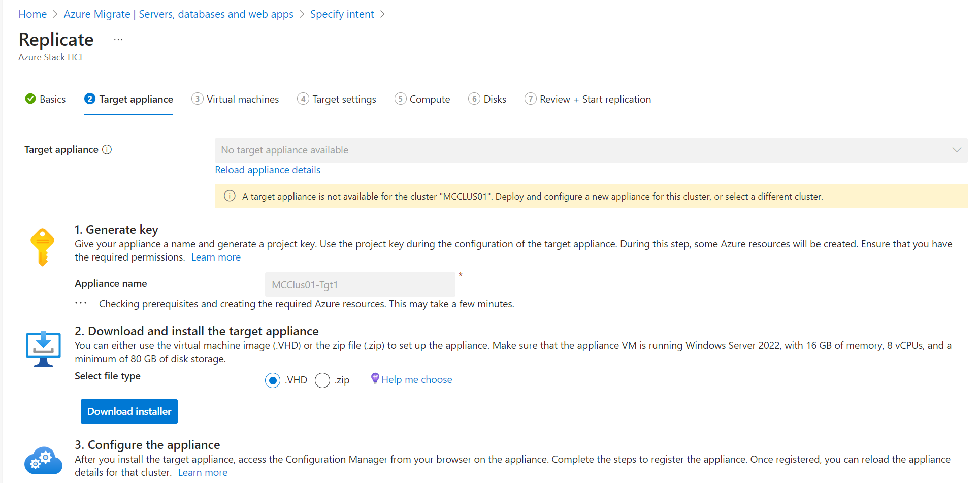Viewport: 980px width, 483px height.
Task: Click the Appliance name input field
Action: [x=360, y=284]
